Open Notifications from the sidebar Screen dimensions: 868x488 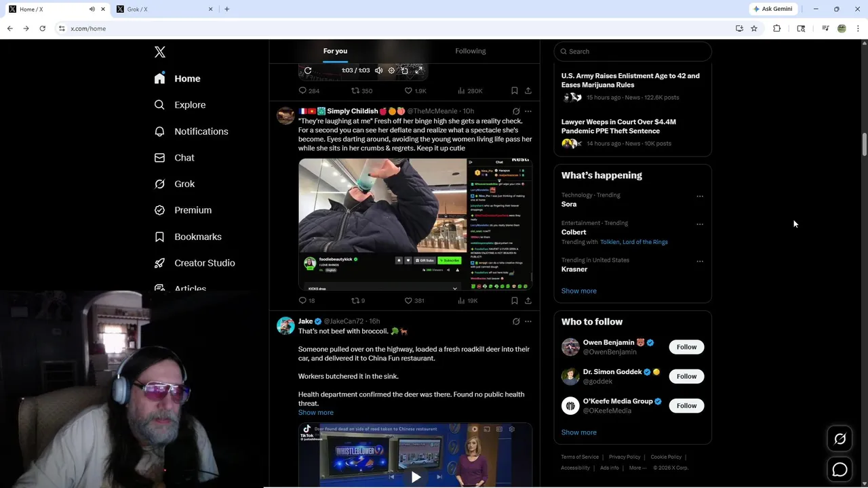pyautogui.click(x=191, y=131)
